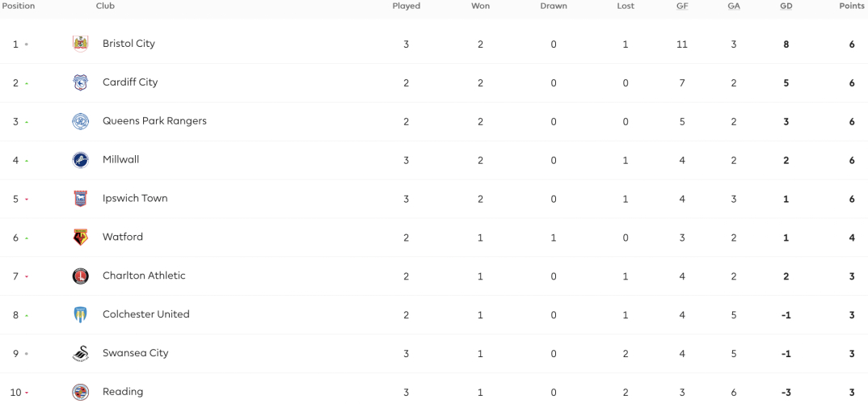Click the Ipswich Town club crest
The image size is (868, 404).
[x=80, y=199]
